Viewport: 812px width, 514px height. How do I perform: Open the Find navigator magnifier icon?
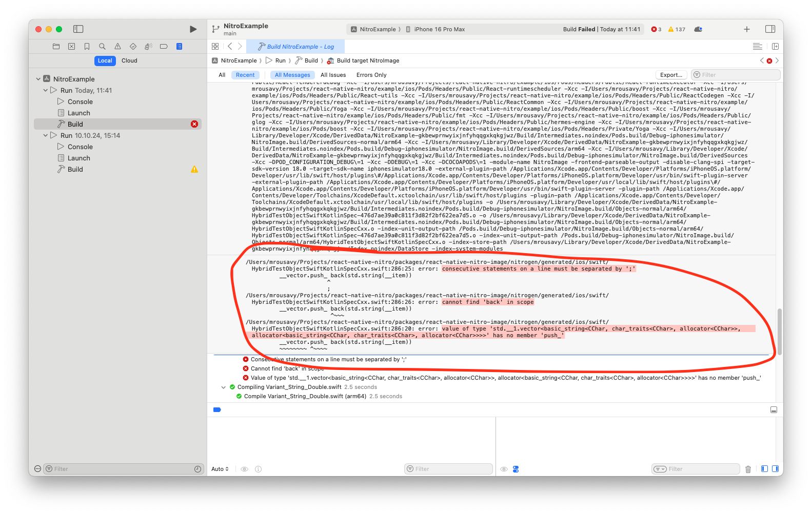(102, 47)
